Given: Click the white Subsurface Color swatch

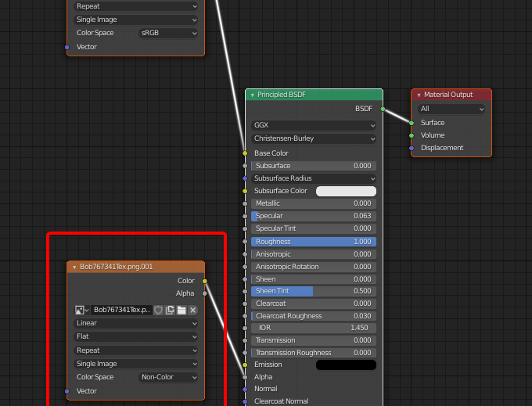Looking at the screenshot, I should 346,191.
